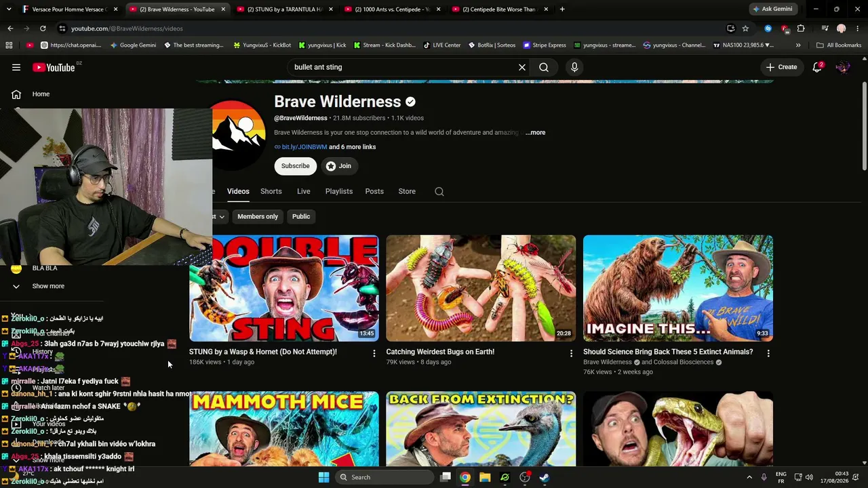Open the All Bookmarks folder
The width and height of the screenshot is (868, 488).
839,45
